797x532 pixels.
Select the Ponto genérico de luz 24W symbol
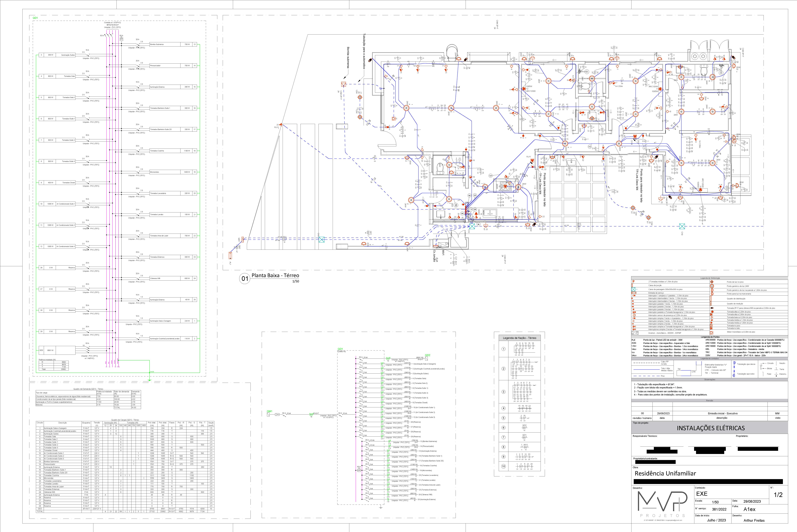click(x=712, y=286)
